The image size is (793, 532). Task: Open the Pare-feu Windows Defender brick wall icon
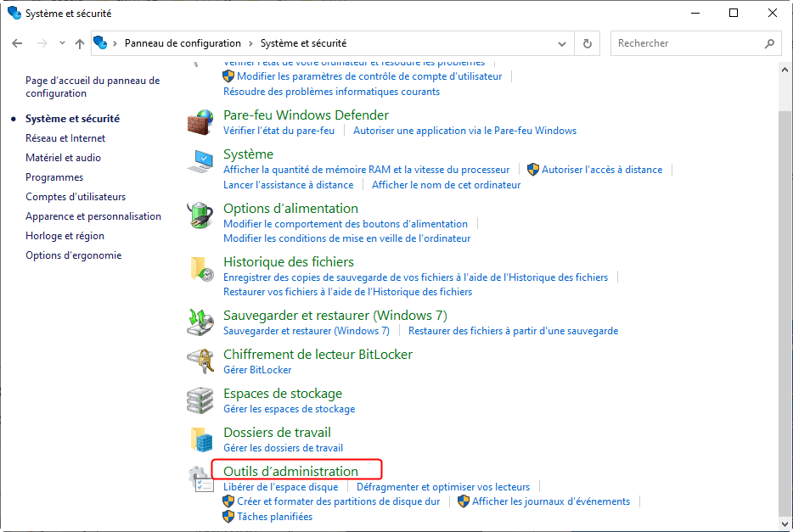click(x=200, y=122)
